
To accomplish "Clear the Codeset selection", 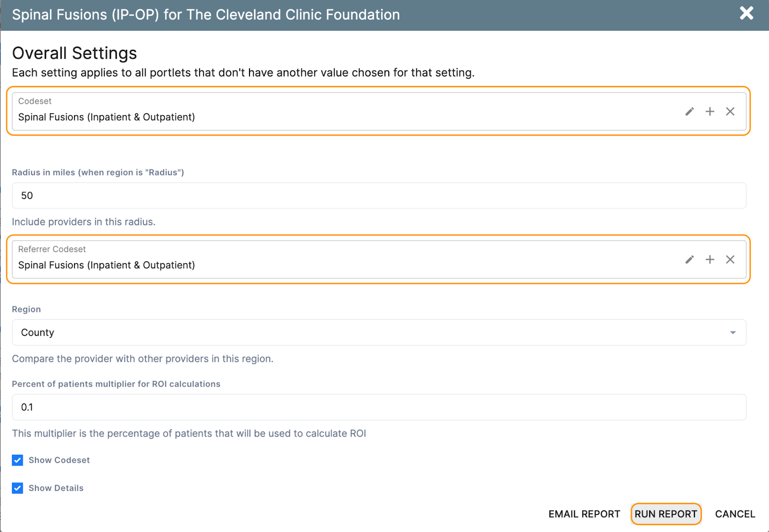I will [730, 111].
